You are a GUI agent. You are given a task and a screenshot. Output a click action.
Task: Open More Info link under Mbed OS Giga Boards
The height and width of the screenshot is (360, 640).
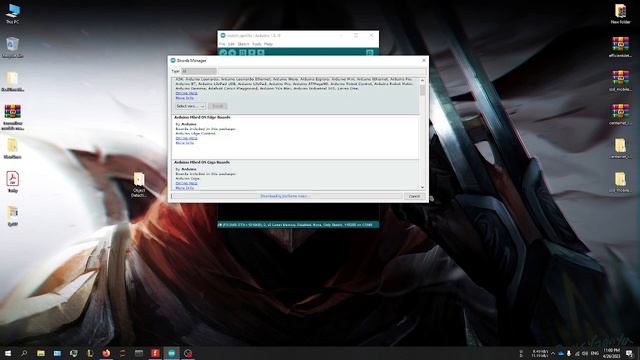[x=184, y=188]
